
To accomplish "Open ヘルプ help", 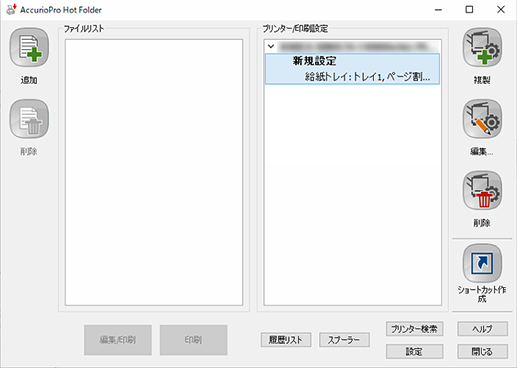I will (x=482, y=329).
